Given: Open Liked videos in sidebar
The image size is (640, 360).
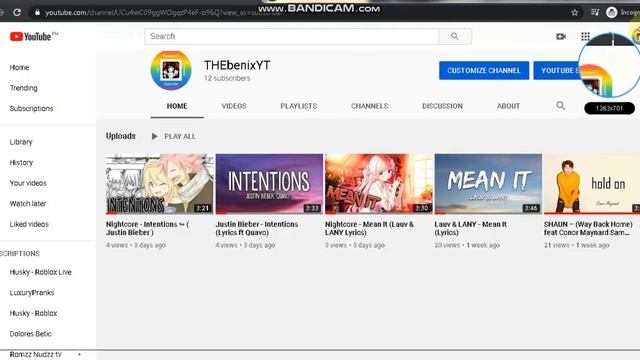Looking at the screenshot, I should click(29, 224).
